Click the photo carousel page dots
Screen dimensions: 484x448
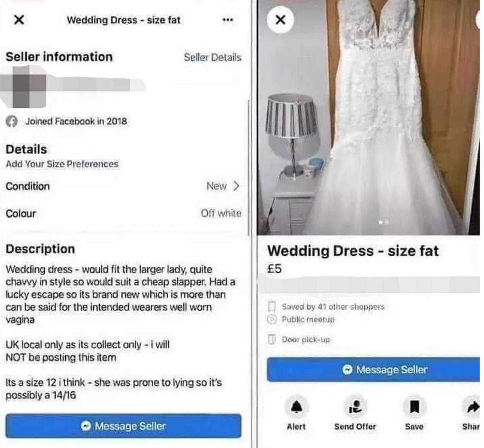(383, 222)
